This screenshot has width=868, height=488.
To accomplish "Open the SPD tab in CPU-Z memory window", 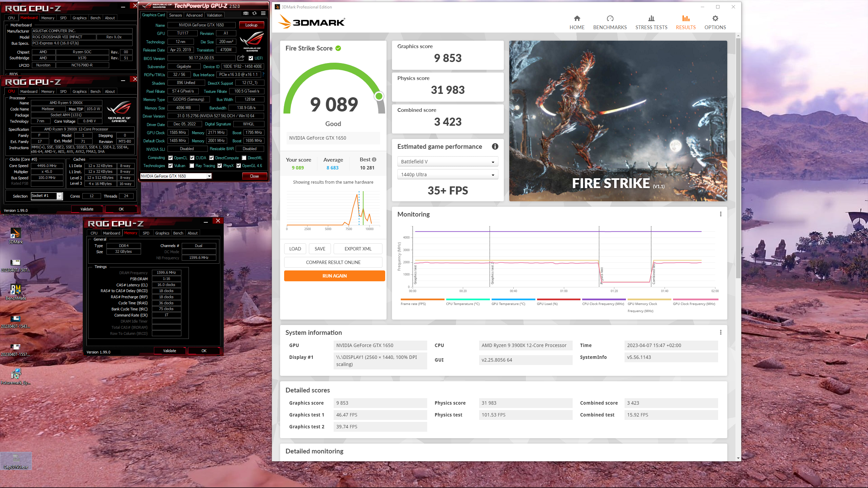I will click(x=146, y=233).
